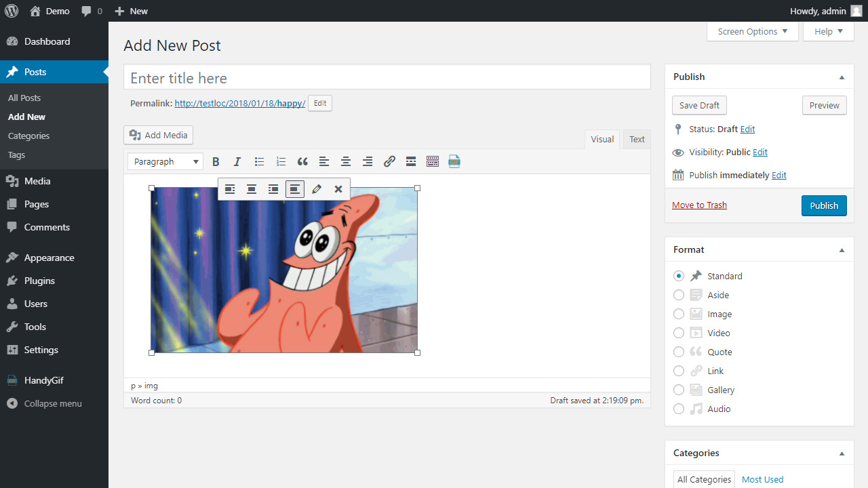Expand Screen Options panel
This screenshot has width=868, height=488.
(753, 31)
